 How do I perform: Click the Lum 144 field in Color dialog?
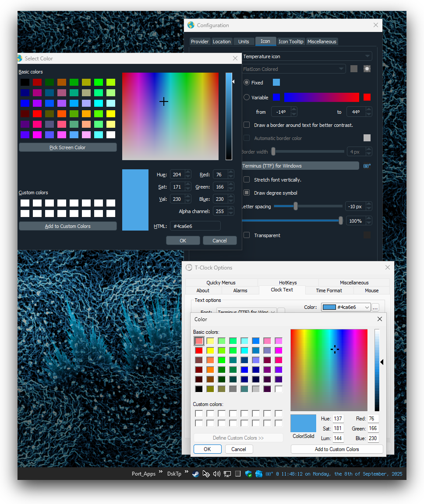[x=339, y=438]
